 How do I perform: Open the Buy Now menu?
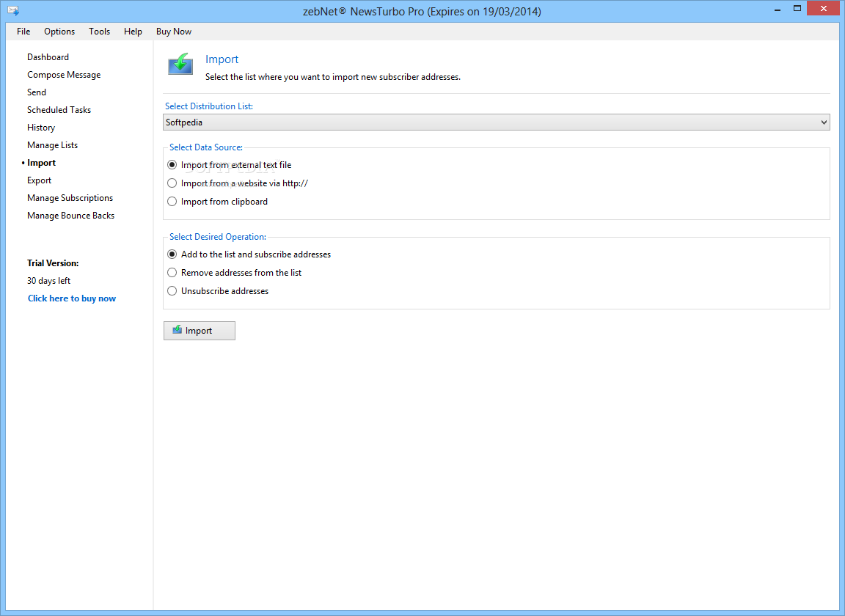(x=174, y=32)
